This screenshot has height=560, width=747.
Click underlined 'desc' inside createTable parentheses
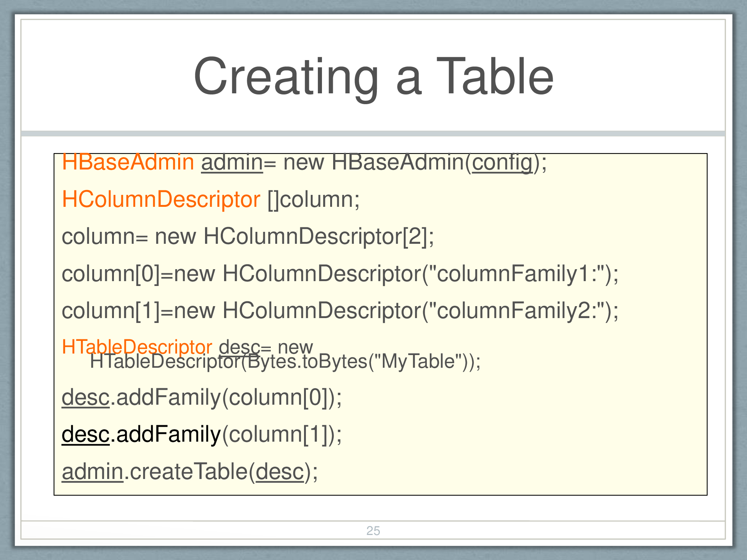coord(280,472)
